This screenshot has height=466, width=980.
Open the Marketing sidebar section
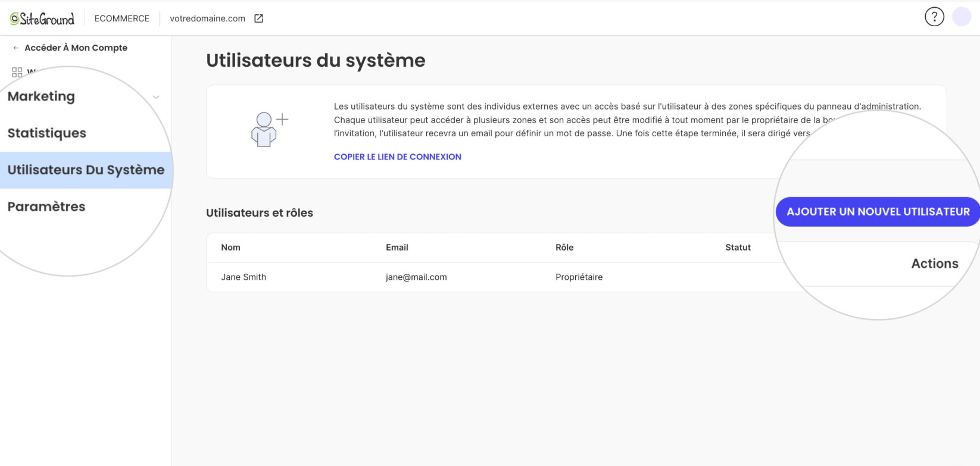coord(41,96)
